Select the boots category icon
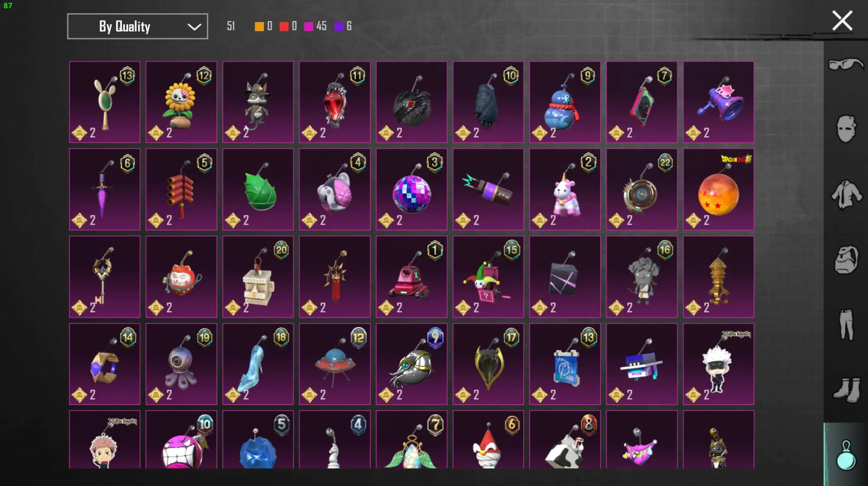The width and height of the screenshot is (868, 486). click(x=847, y=390)
